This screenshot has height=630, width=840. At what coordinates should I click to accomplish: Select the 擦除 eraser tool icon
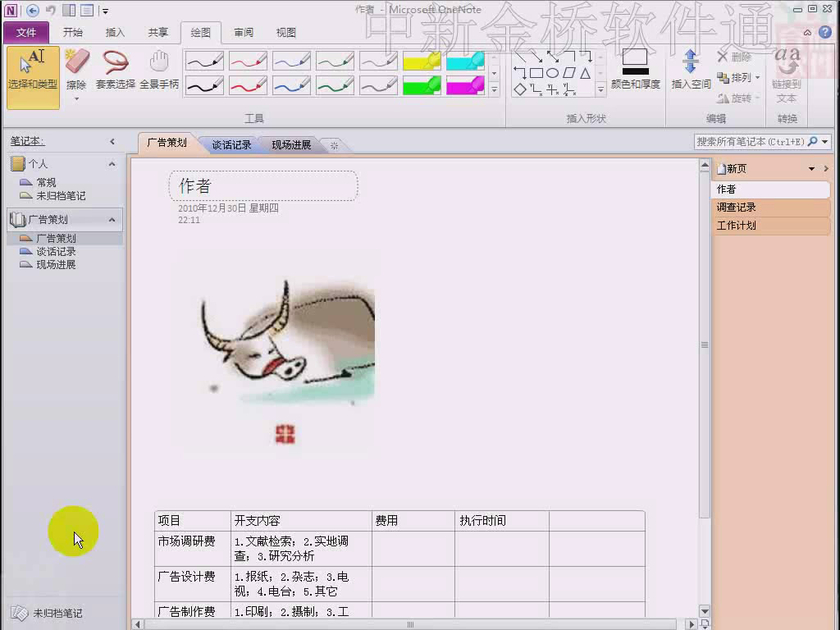tap(76, 62)
